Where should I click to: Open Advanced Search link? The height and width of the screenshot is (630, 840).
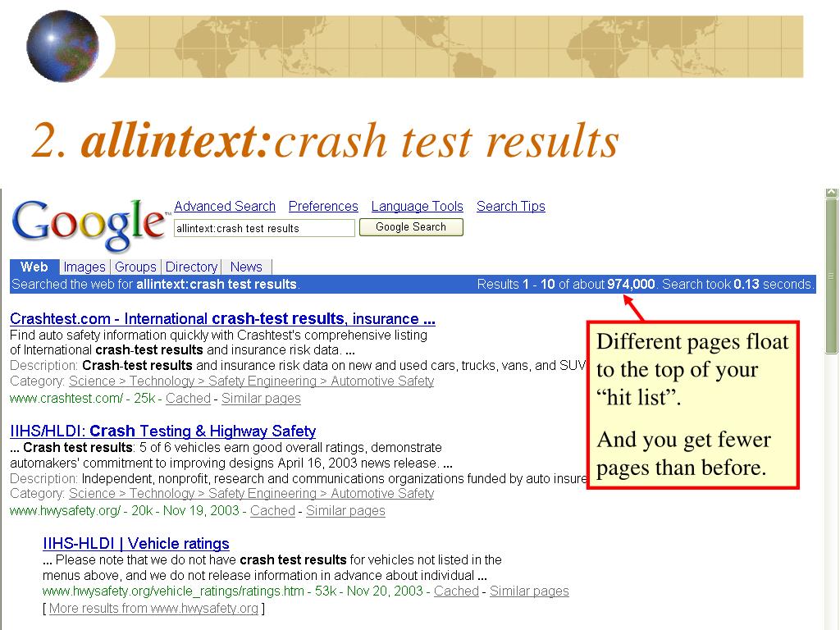225,206
